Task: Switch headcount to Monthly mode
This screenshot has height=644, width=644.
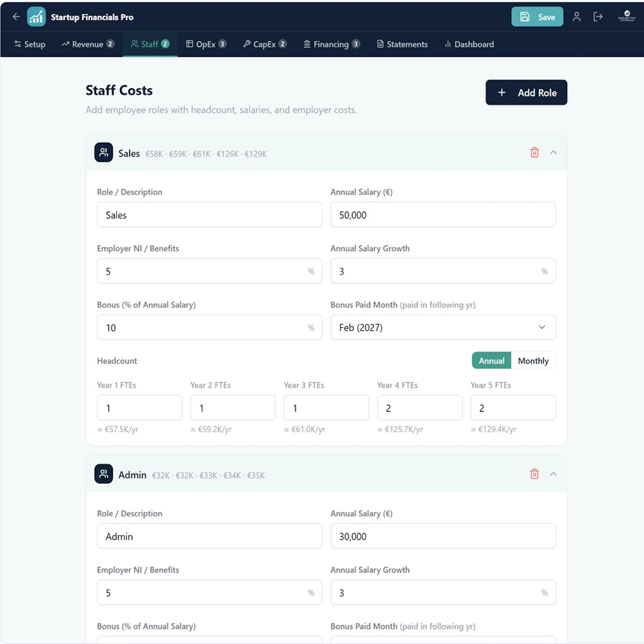Action: point(533,361)
